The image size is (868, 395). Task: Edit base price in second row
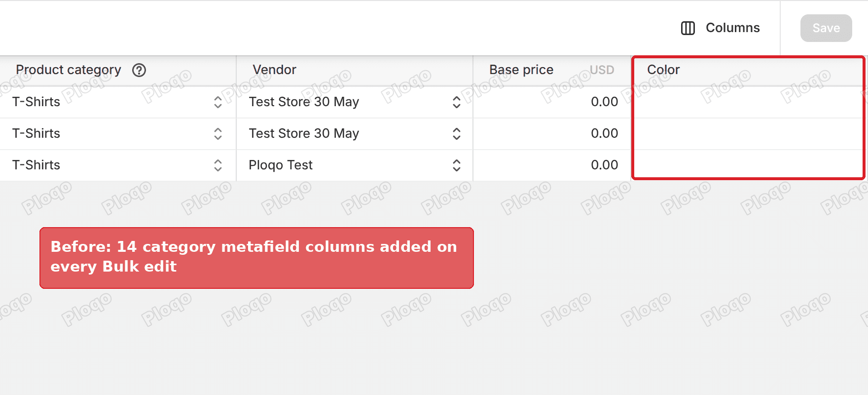pos(552,133)
